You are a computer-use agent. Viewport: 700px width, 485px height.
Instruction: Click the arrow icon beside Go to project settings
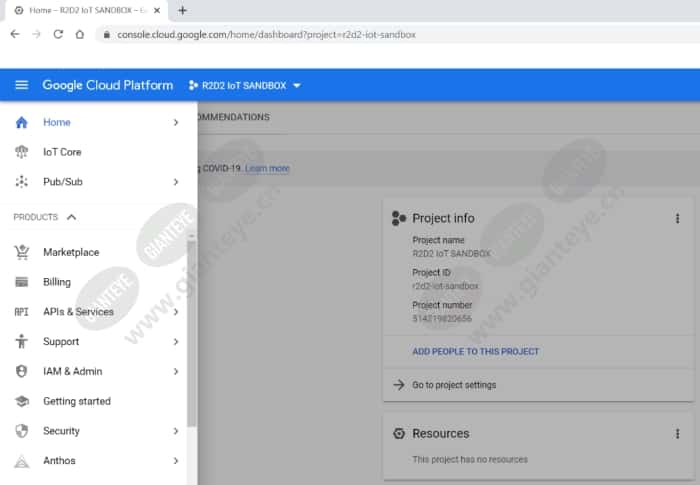(399, 385)
